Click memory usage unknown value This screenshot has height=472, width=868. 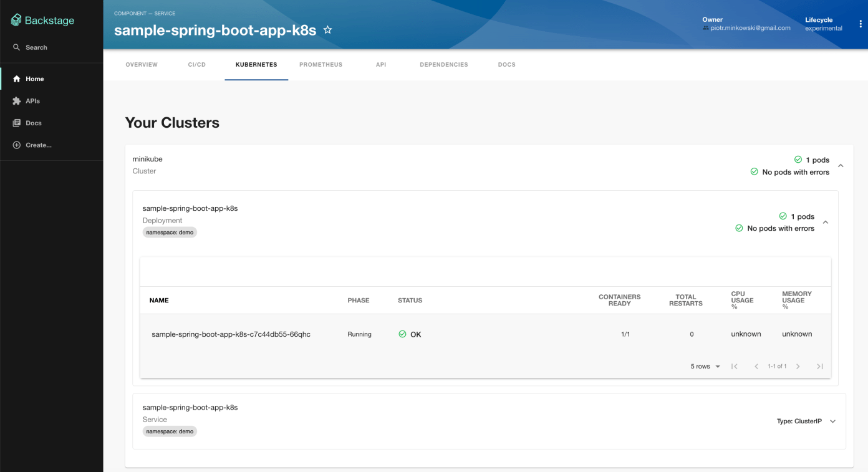(797, 334)
